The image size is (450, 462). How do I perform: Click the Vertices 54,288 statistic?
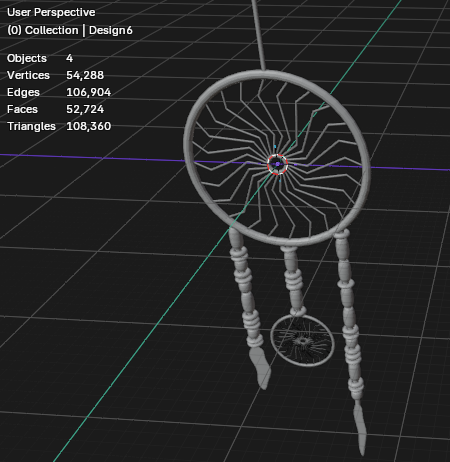(55, 75)
